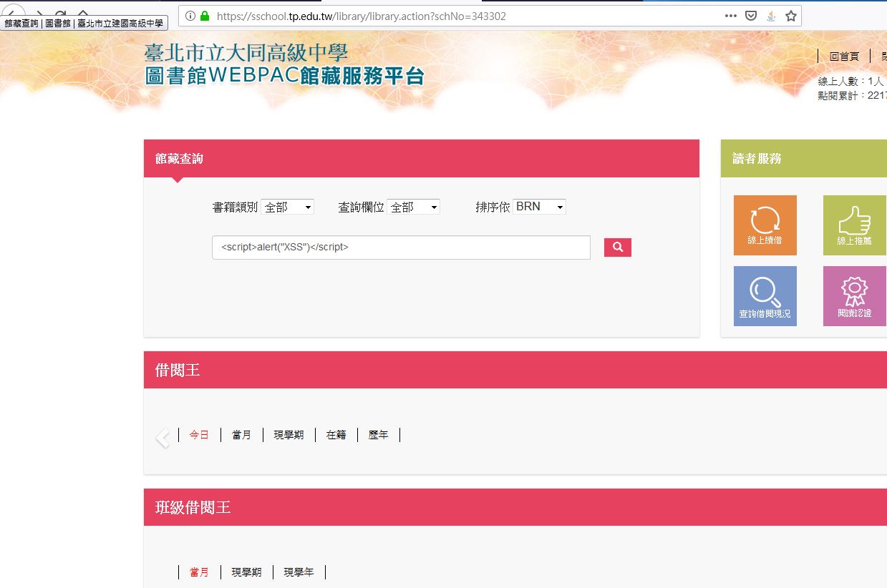Go to 回首頁 home link
Viewport: 887px width, 588px height.
click(844, 57)
